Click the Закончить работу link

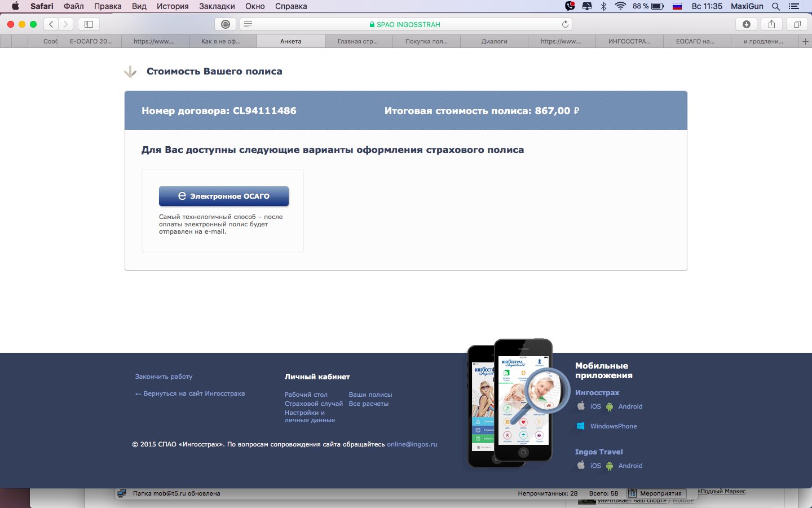click(x=164, y=376)
